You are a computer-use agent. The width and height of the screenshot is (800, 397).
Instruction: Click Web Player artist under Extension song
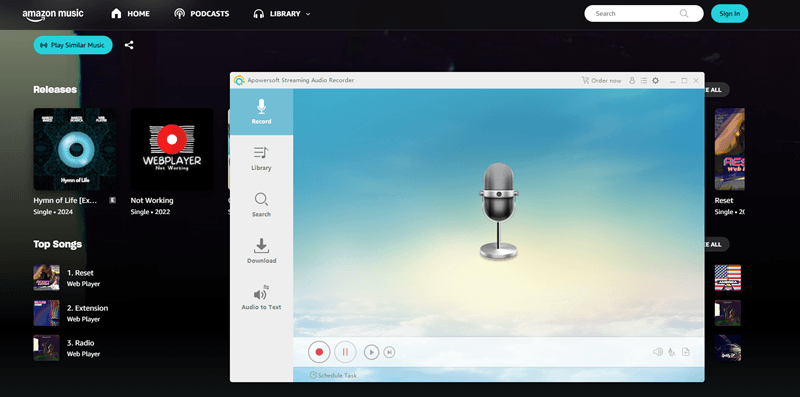coord(83,319)
